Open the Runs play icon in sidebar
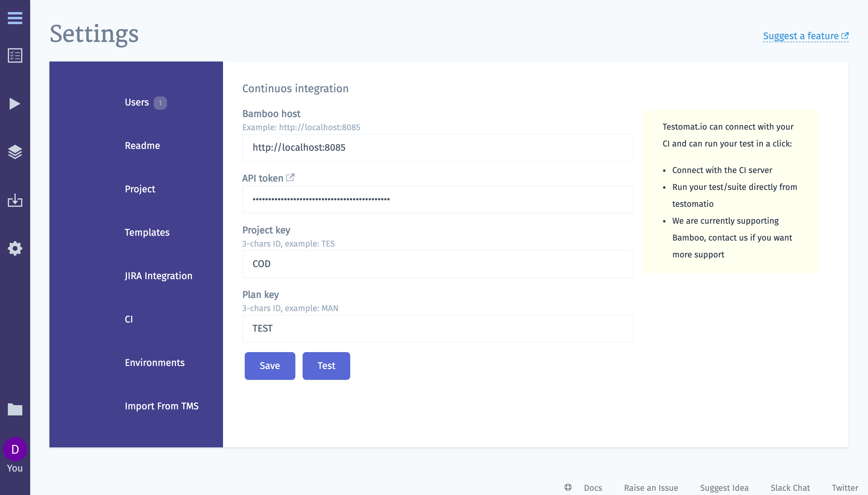The height and width of the screenshot is (495, 868). (x=15, y=104)
